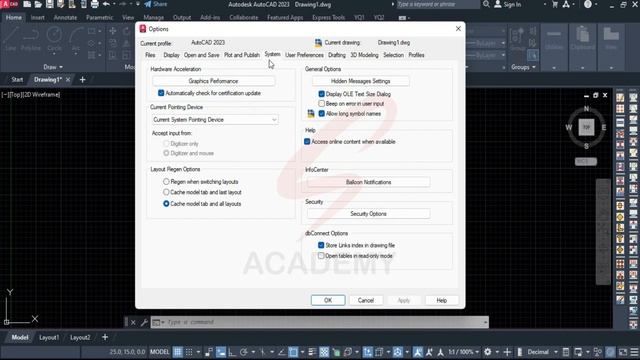This screenshot has height=360, width=640.
Task: Click the Balloon Notifications button
Action: [368, 182]
